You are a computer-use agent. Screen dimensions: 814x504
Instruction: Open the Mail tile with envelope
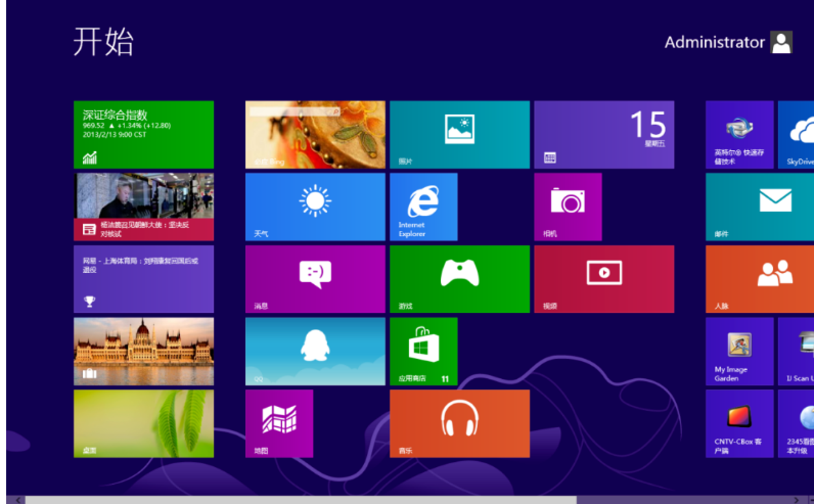[x=760, y=207]
